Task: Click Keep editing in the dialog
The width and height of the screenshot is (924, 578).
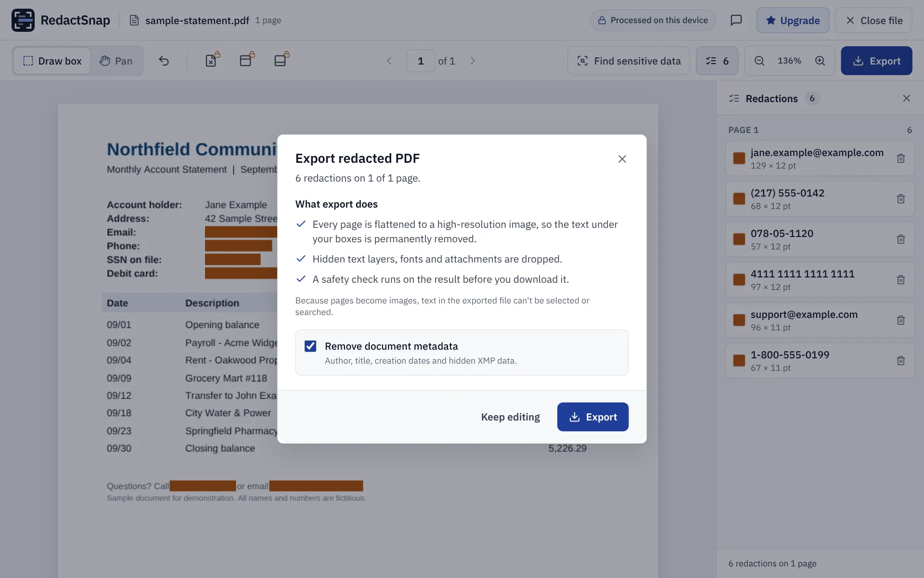Action: [510, 417]
